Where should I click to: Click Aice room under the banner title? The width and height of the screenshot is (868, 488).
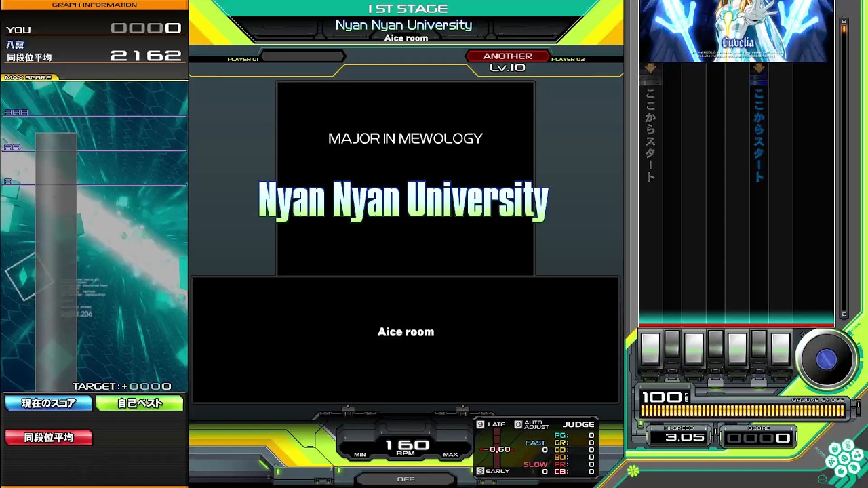tap(406, 38)
